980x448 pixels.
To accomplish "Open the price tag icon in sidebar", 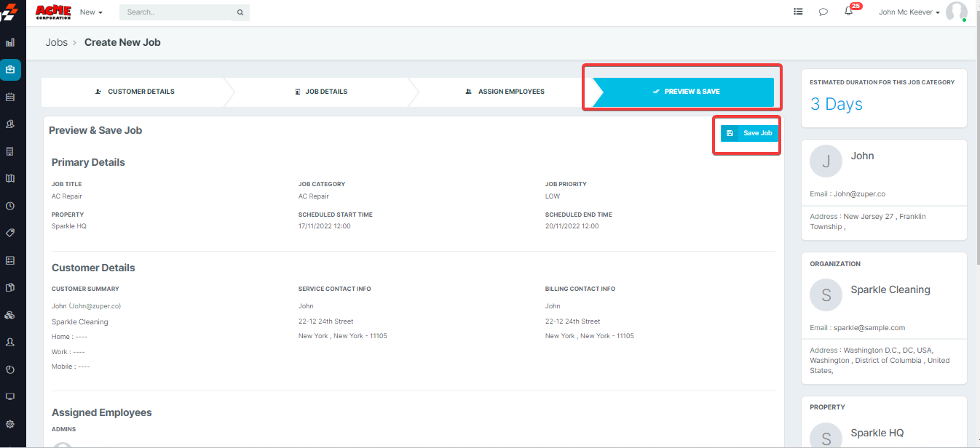I will pyautogui.click(x=10, y=233).
